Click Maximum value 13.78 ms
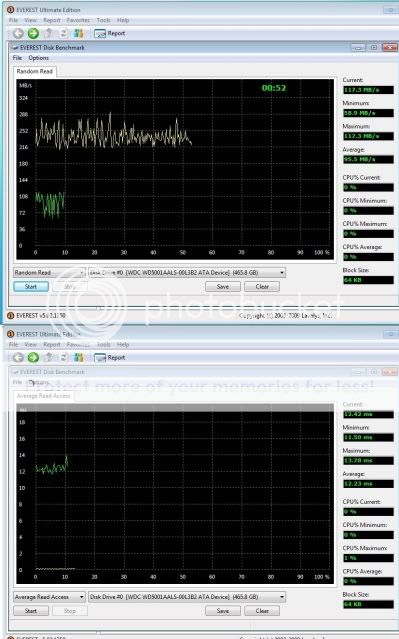Screen dimensions: 399x639 368,461
